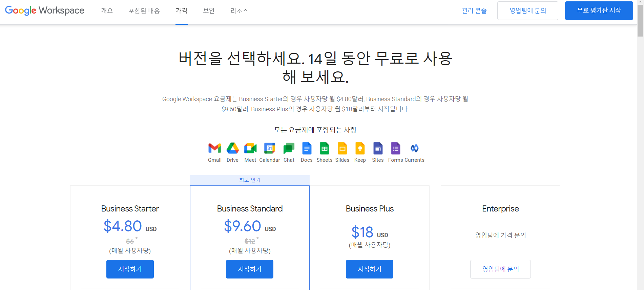Click the Business Plus heading
The image size is (644, 290).
pyautogui.click(x=370, y=209)
